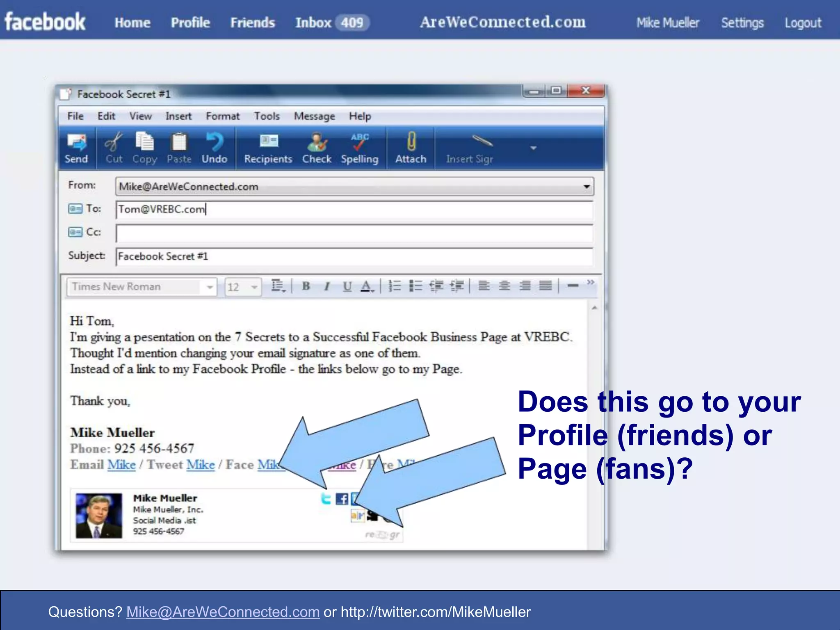Click the To address book icon
Image resolution: width=840 pixels, height=630 pixels.
click(x=75, y=209)
